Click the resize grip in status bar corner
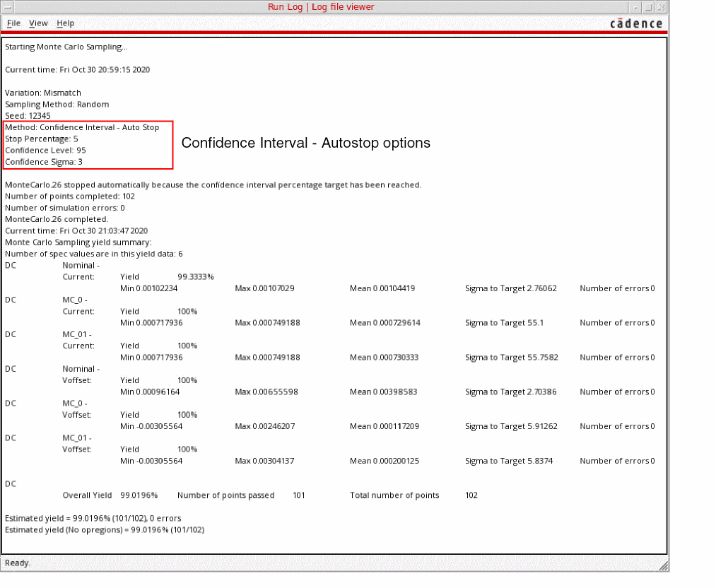This screenshot has height=588, width=716. click(x=663, y=564)
